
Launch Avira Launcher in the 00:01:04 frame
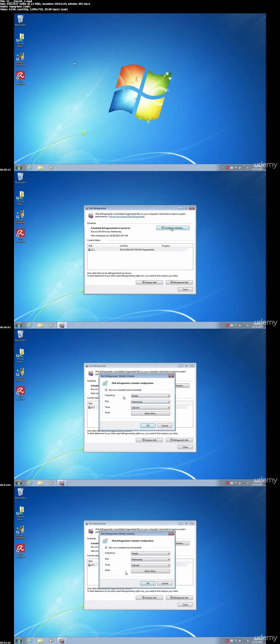(x=20, y=393)
